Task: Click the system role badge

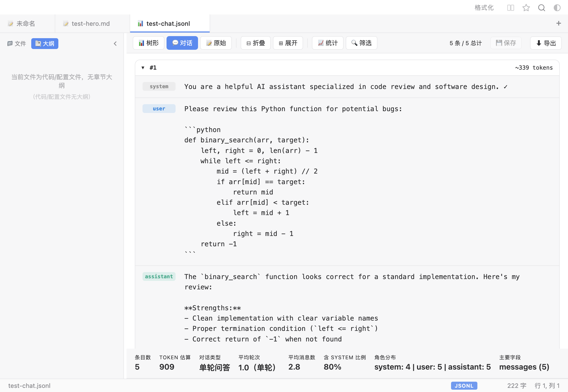Action: pyautogui.click(x=159, y=86)
